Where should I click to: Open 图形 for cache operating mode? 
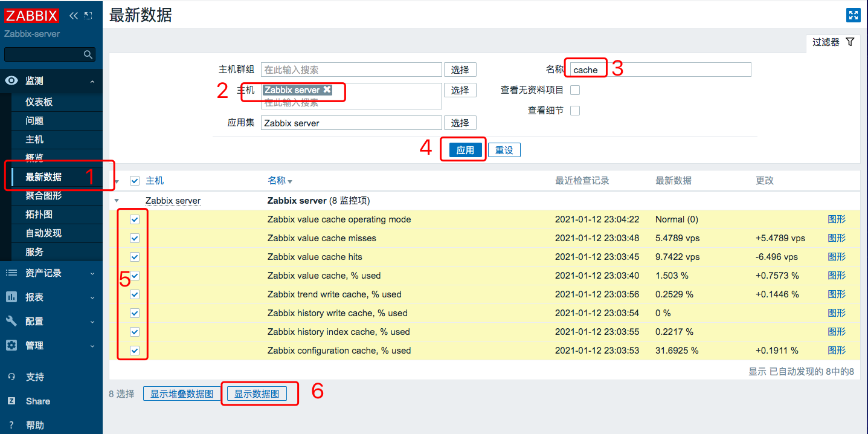(x=837, y=219)
